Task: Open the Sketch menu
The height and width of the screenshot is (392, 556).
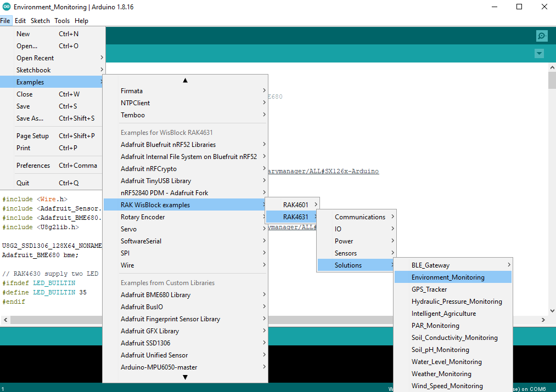Action: [40, 21]
